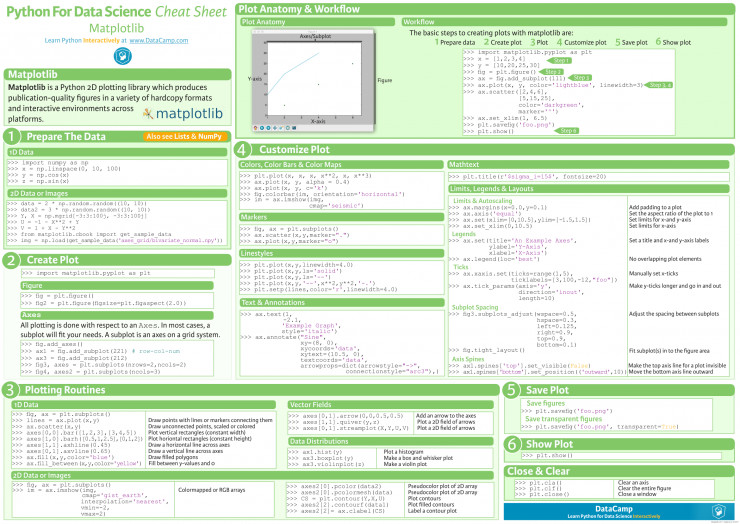
Task: Click the Plot Anatomy figure window thumbnail
Action: tap(313, 80)
